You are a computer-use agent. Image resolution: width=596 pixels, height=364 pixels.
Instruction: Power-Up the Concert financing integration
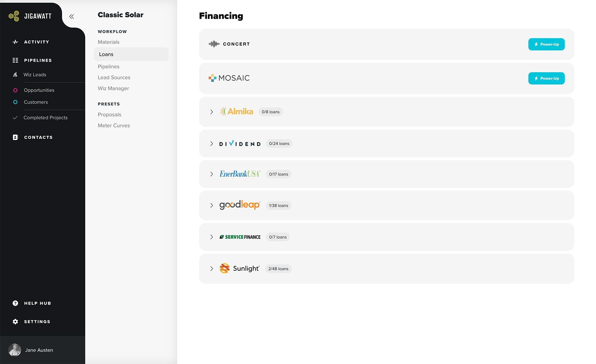point(546,44)
